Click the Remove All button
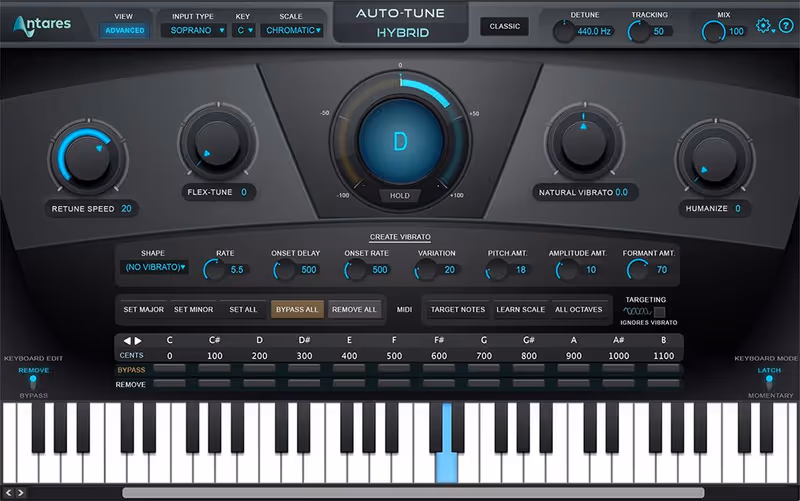 pyautogui.click(x=354, y=309)
